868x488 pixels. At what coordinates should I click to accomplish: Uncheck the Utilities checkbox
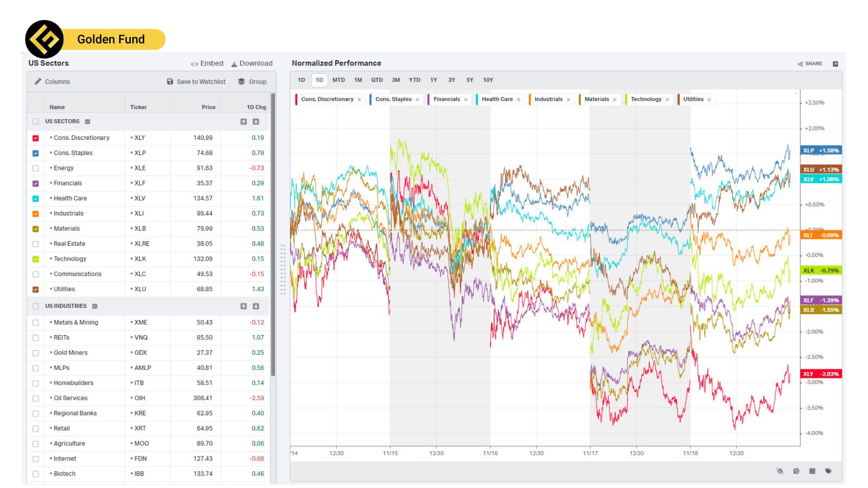[x=36, y=290]
